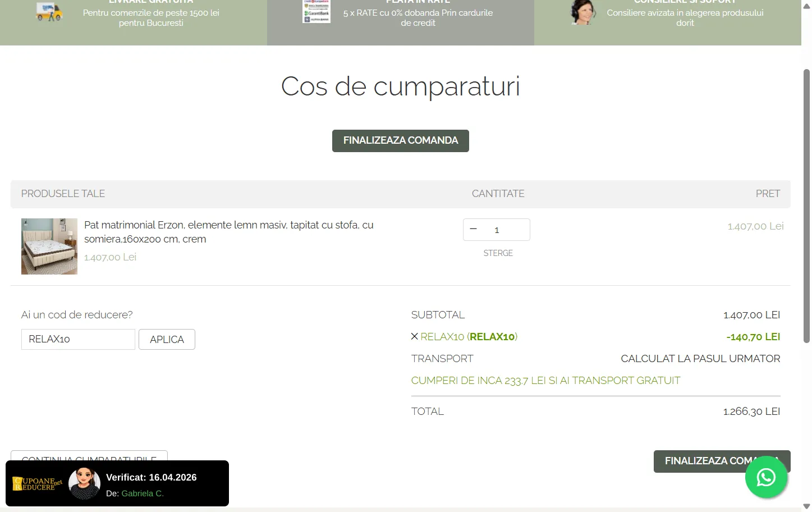
Task: Apply discount code with APLICA button
Action: tap(167, 340)
